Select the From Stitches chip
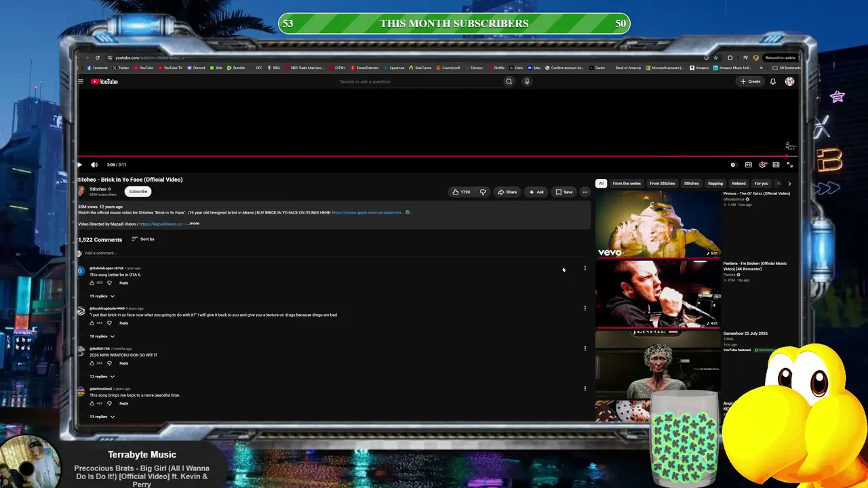868x488 pixels. [663, 184]
